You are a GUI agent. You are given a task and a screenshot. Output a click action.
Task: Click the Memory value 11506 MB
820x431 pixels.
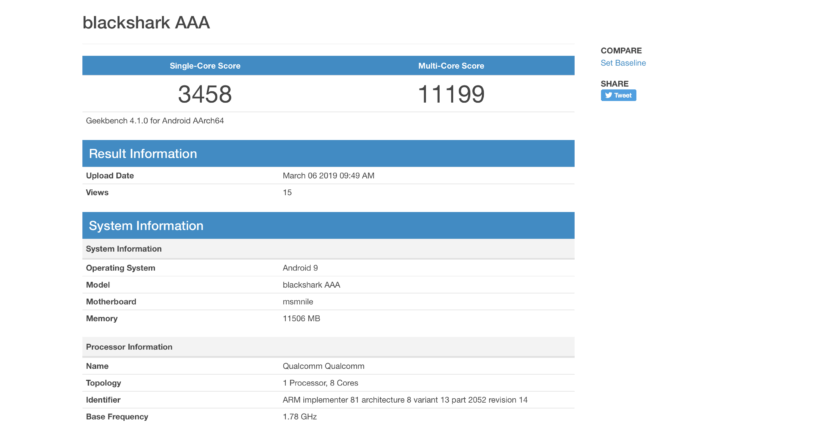point(301,319)
